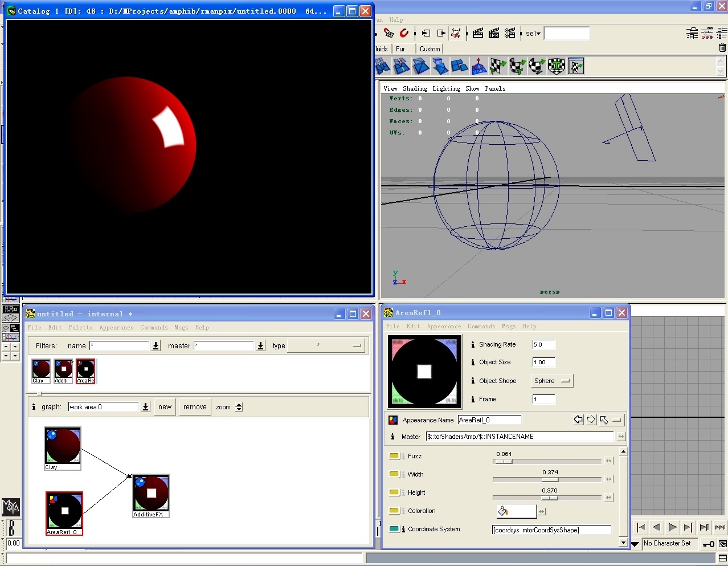
Task: Click the Coloration color swatch
Action: [x=517, y=511]
